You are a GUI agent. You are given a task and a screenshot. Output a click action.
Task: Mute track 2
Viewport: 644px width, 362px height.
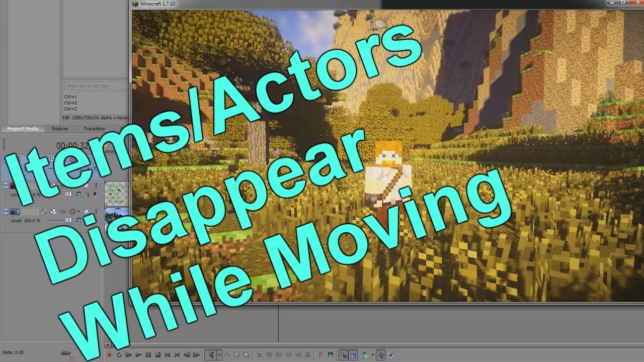tap(86, 186)
